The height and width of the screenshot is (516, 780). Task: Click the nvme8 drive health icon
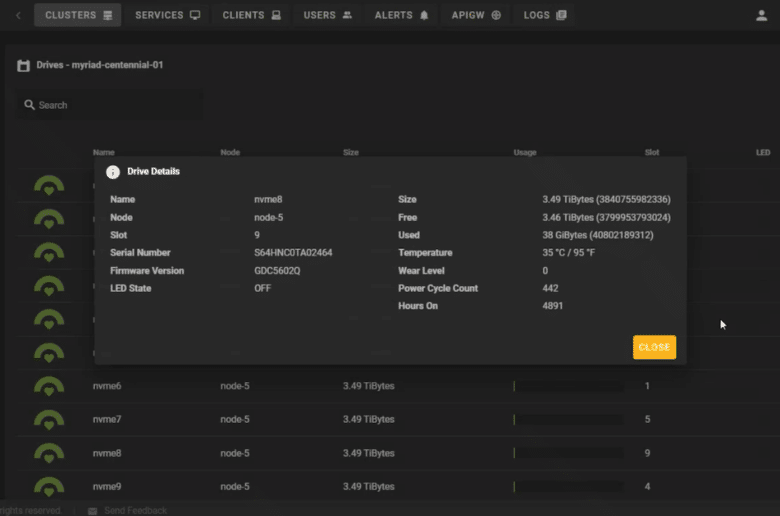pos(49,453)
